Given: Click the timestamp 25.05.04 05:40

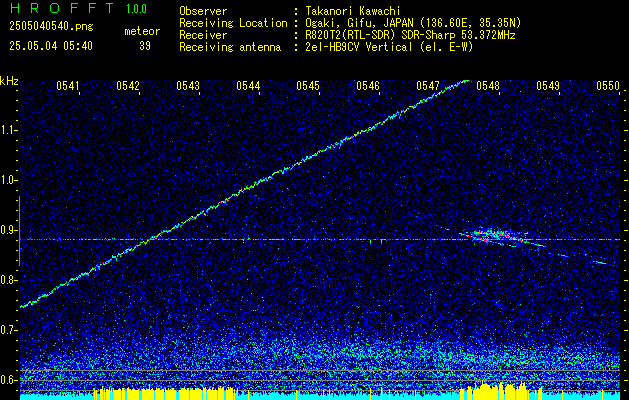Looking at the screenshot, I should coord(51,46).
